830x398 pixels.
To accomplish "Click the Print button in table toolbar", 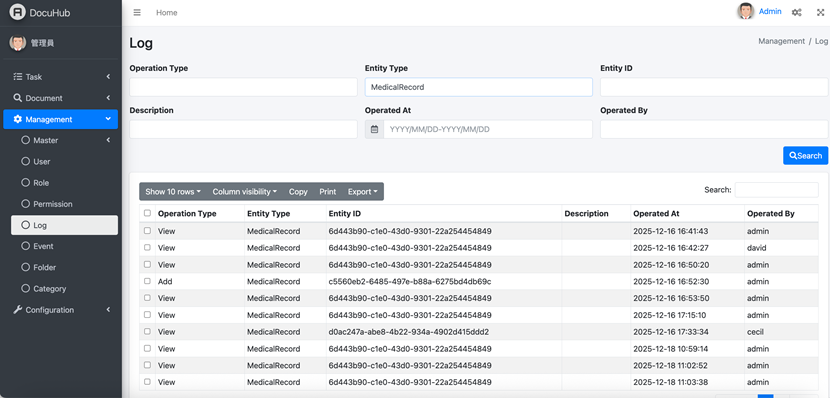I will [328, 192].
